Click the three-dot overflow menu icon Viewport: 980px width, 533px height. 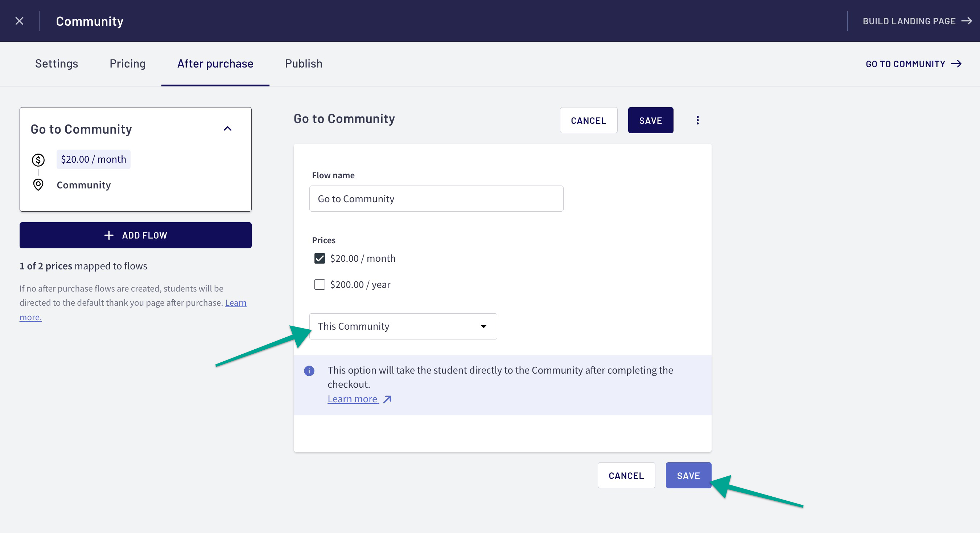tap(697, 120)
